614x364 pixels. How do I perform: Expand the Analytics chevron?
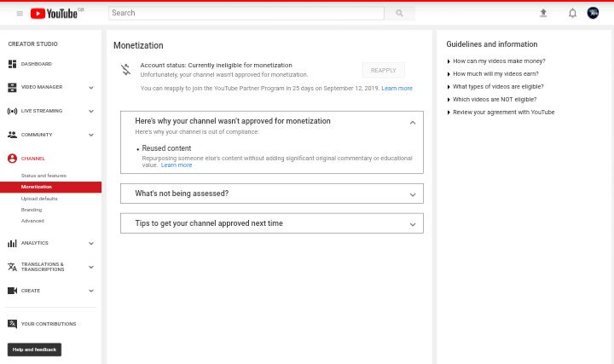[91, 244]
